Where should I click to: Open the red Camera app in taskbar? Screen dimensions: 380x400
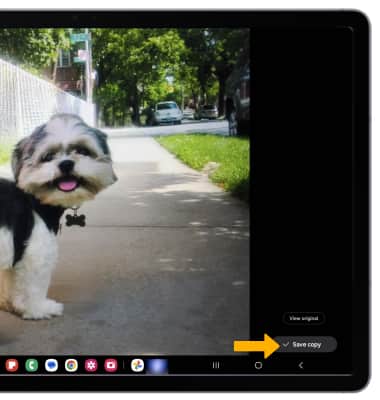point(111,365)
